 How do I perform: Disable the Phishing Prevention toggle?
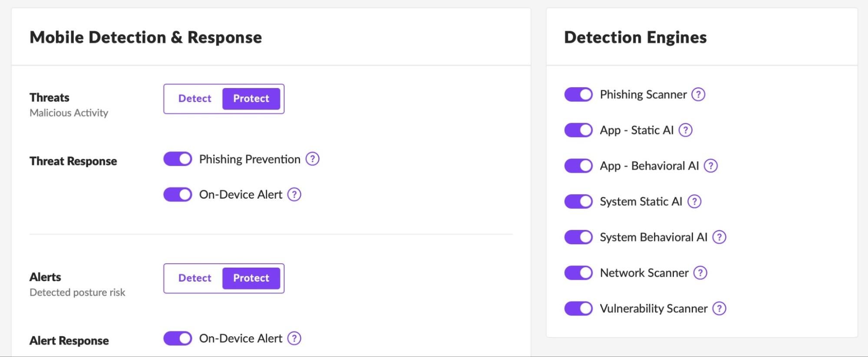(x=178, y=159)
